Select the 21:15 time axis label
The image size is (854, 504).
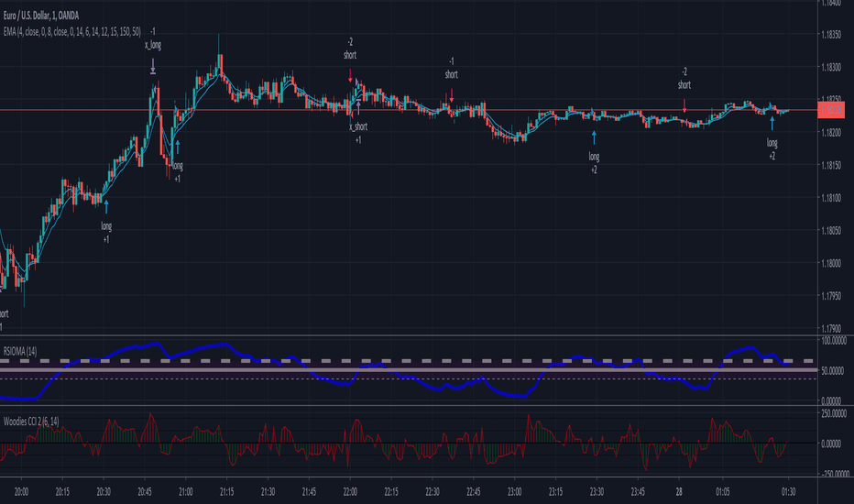tap(226, 492)
